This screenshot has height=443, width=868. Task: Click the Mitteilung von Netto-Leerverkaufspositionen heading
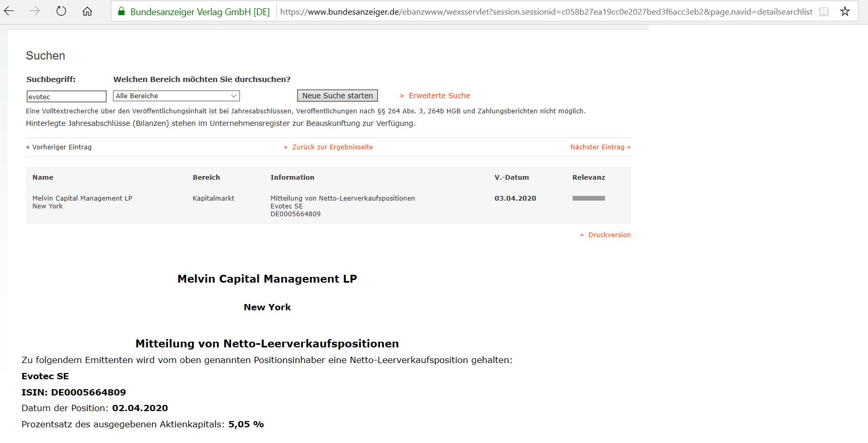267,344
